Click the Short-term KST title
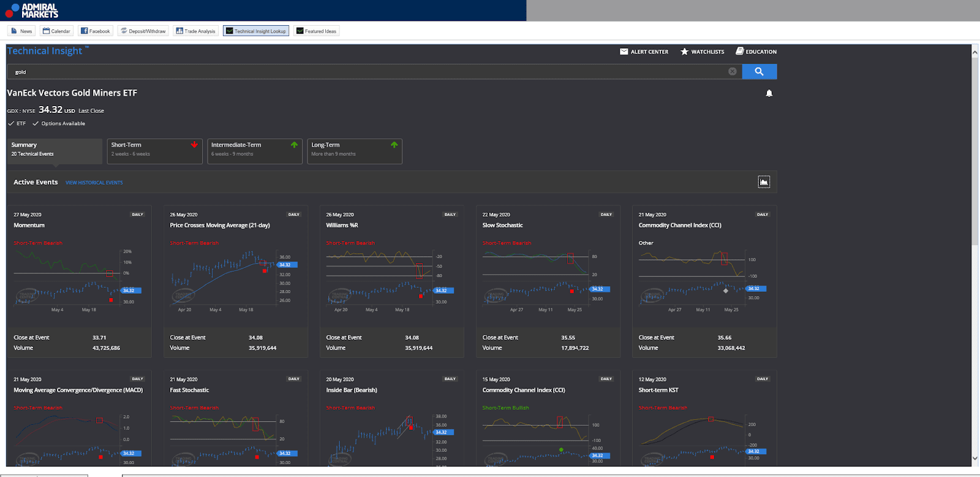The image size is (980, 477). 658,390
